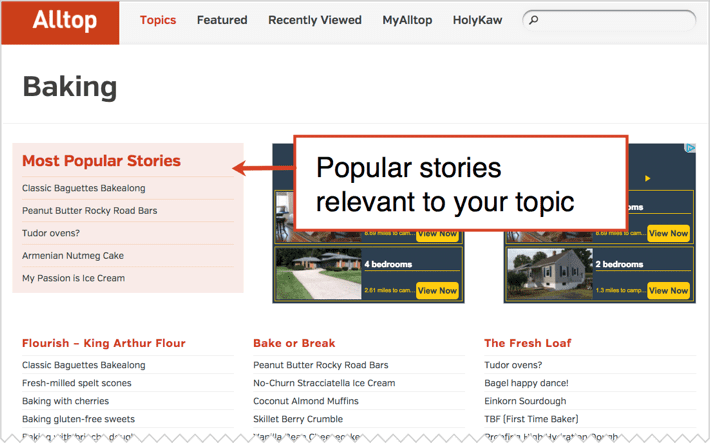Open Peanut Butter Rocky Road Bars under Bake or Break
The image size is (710, 443).
click(x=321, y=365)
